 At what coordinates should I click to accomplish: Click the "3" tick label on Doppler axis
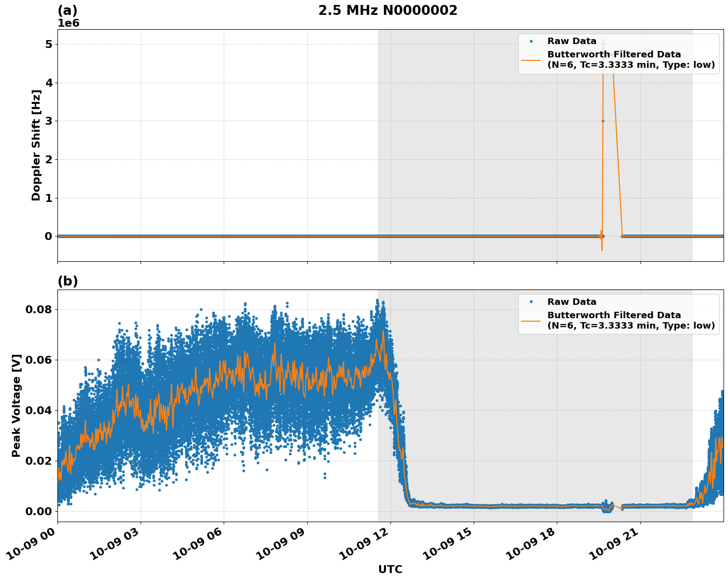[49, 121]
